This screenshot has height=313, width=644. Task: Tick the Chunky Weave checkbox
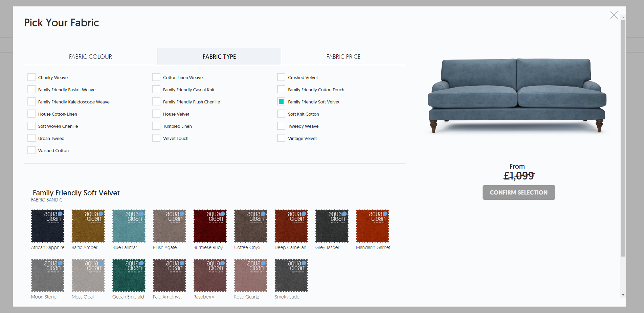pos(31,77)
